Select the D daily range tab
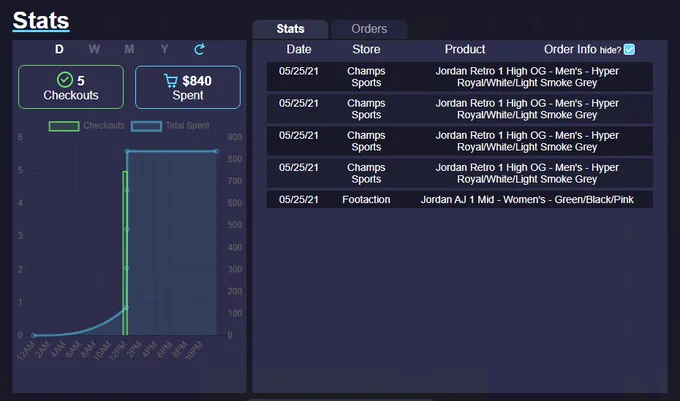Screen dimensions: 680x401 pos(59,49)
